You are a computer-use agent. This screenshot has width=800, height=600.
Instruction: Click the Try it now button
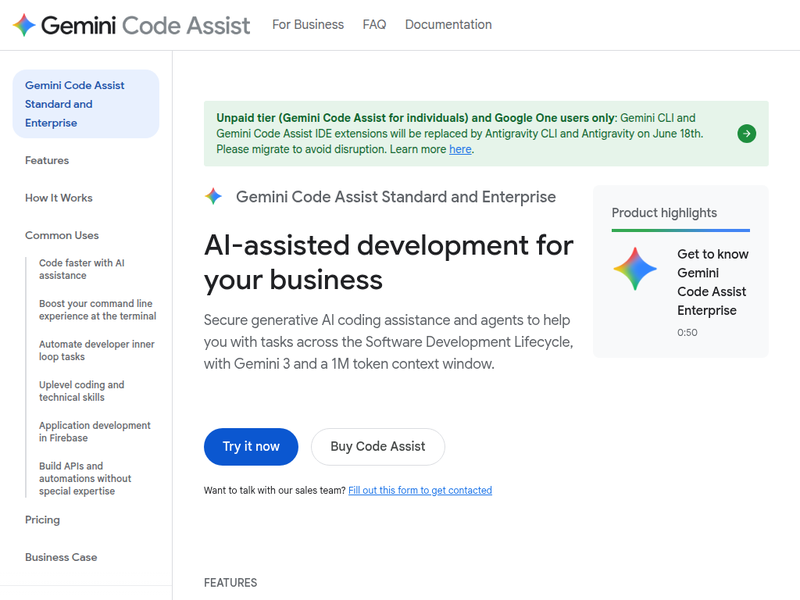pos(251,446)
